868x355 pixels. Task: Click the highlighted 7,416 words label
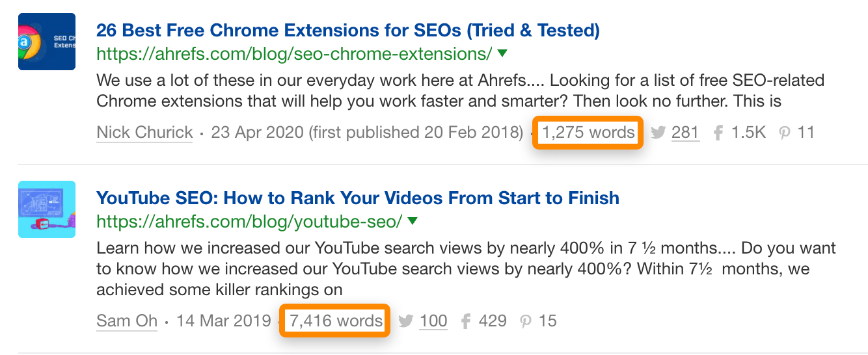335,321
